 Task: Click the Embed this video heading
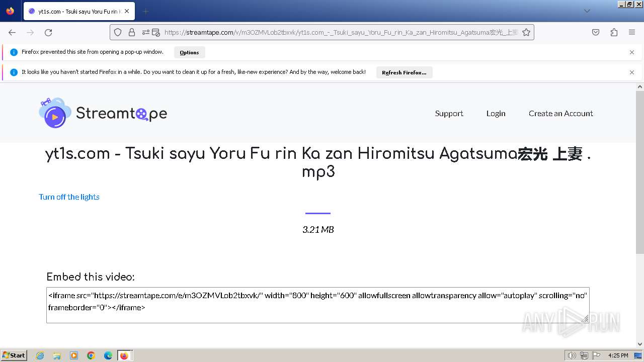(91, 277)
